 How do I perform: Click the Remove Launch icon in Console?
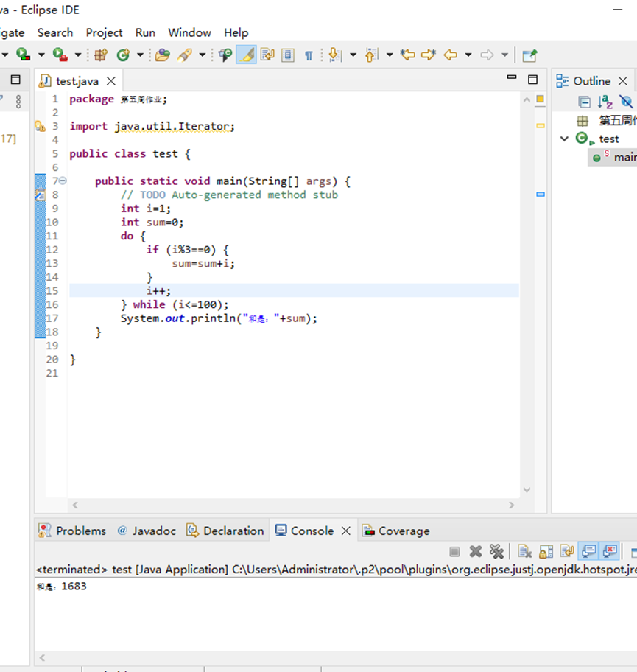click(476, 551)
